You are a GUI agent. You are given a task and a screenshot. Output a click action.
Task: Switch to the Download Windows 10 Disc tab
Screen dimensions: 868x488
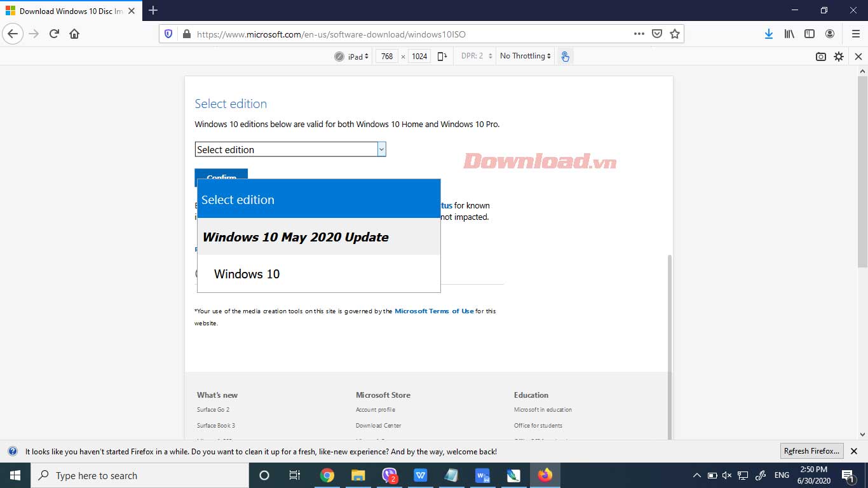click(x=71, y=11)
